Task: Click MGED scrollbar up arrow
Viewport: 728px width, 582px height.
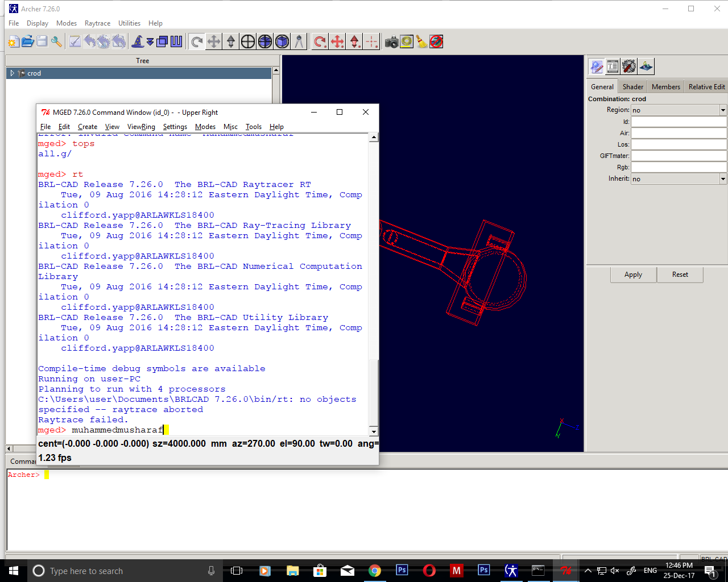Action: 374,137
